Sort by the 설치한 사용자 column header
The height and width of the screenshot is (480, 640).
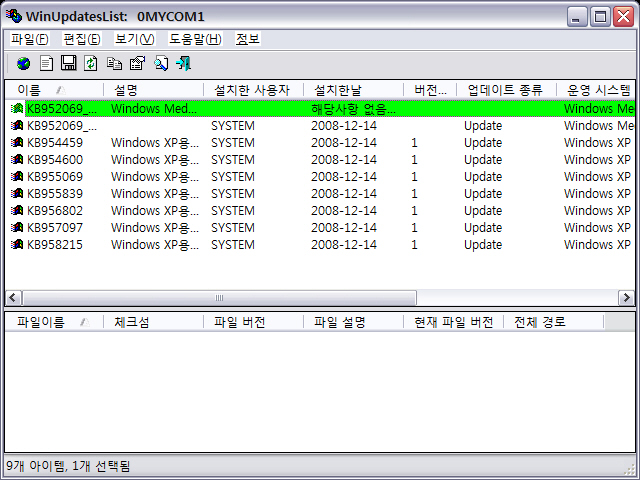point(253,89)
